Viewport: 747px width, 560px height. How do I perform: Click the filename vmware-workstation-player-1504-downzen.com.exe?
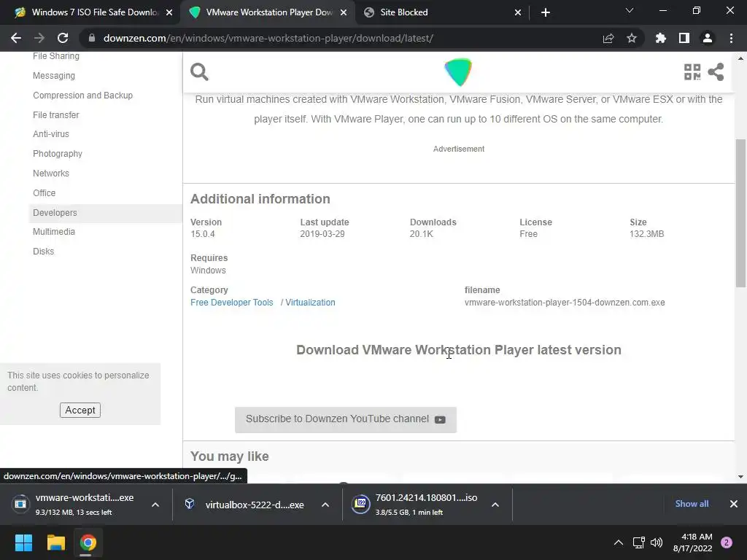pyautogui.click(x=565, y=303)
